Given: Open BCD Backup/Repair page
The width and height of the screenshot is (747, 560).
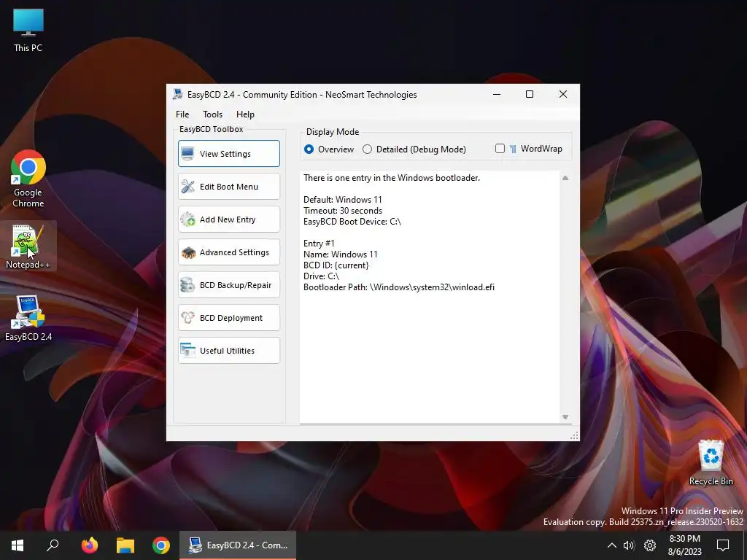Looking at the screenshot, I should (x=228, y=285).
